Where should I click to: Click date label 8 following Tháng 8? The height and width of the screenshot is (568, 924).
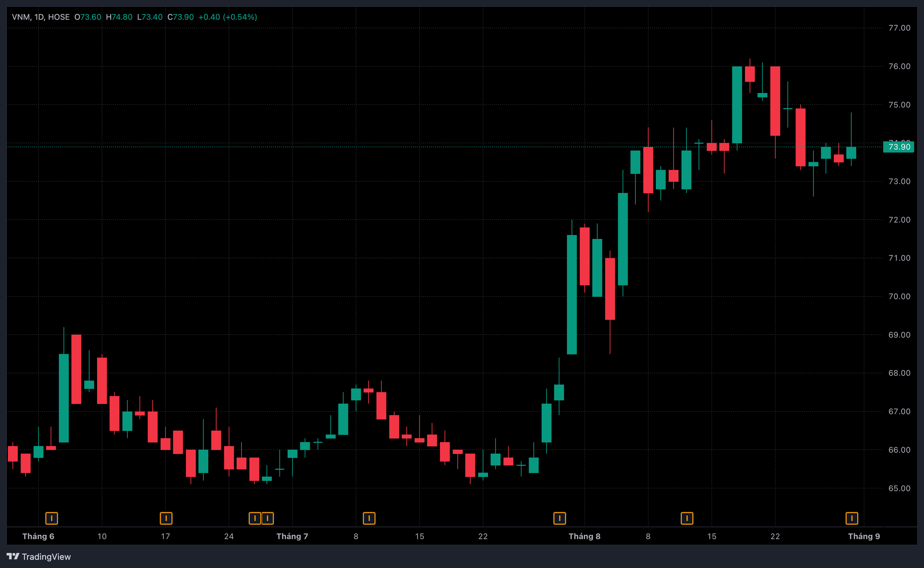[648, 536]
